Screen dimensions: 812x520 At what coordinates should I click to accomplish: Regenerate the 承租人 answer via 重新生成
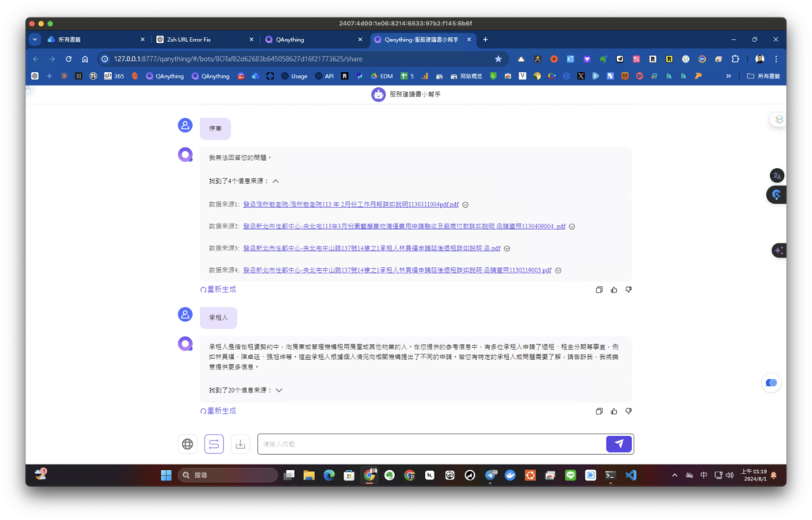tap(218, 411)
